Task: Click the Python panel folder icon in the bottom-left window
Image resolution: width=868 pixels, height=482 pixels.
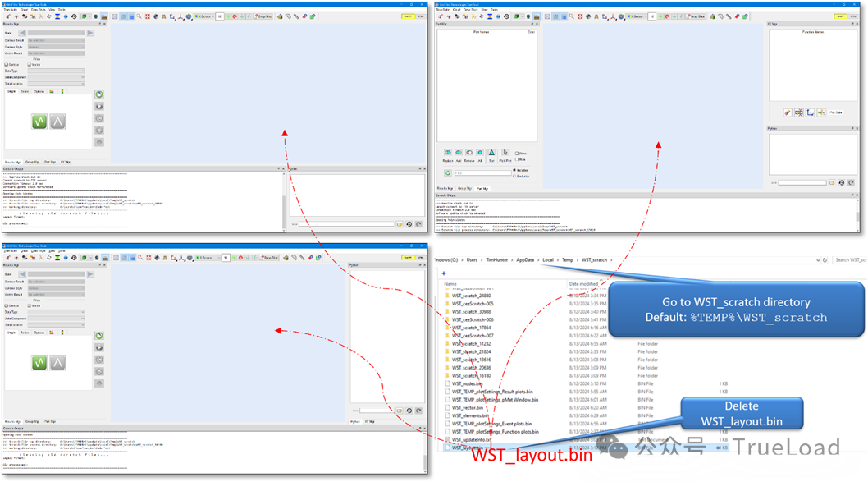Action: [x=399, y=411]
